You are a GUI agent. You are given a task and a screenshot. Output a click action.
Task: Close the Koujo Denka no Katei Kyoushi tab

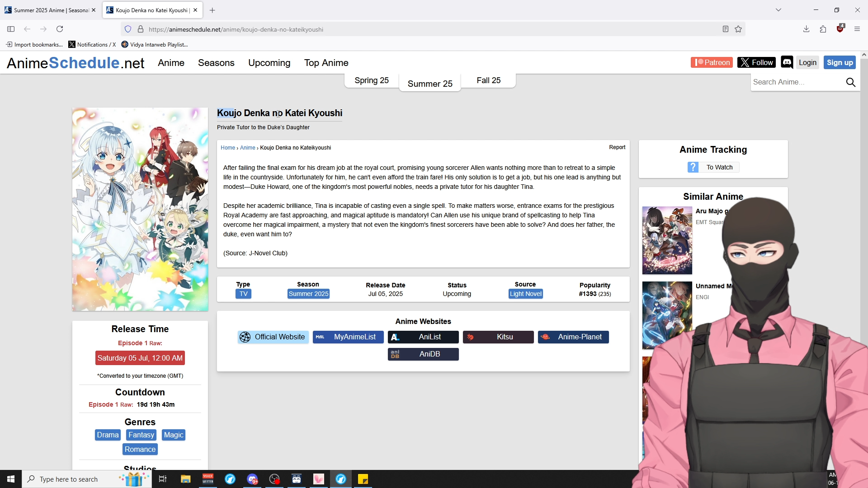tap(195, 10)
